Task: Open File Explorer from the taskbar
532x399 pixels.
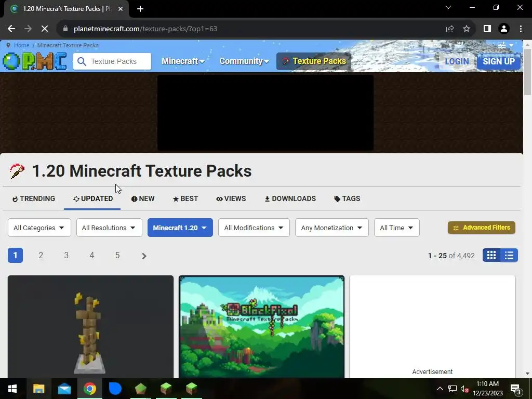Action: pyautogui.click(x=38, y=389)
